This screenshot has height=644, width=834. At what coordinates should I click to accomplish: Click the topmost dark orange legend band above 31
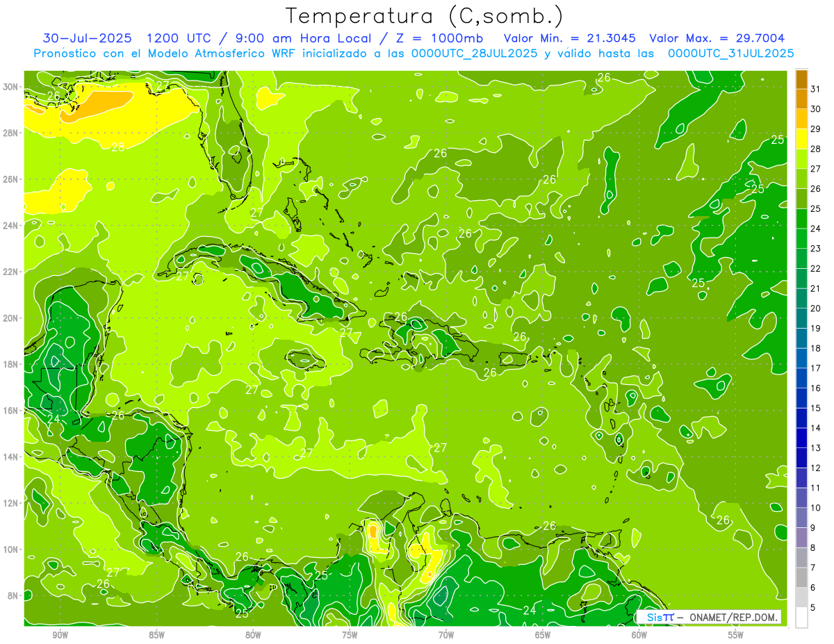click(x=801, y=79)
